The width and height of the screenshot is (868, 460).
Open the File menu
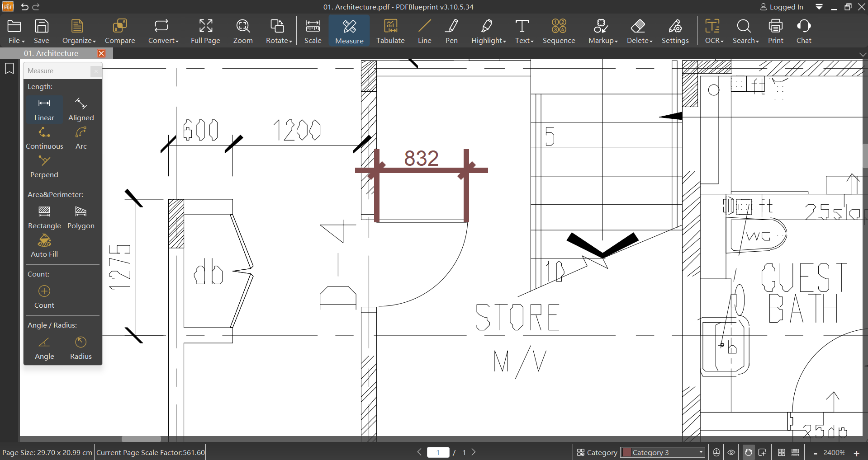(16, 31)
